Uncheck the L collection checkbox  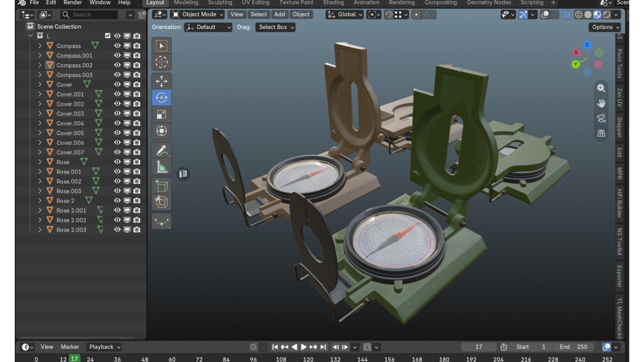coord(108,36)
